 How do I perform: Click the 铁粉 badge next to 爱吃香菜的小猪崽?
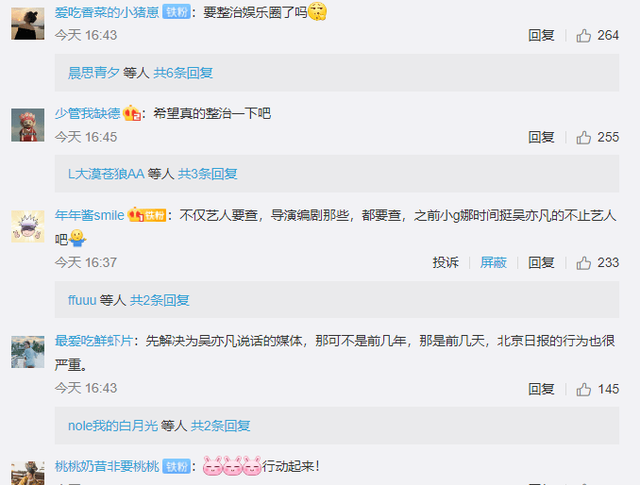(x=176, y=12)
